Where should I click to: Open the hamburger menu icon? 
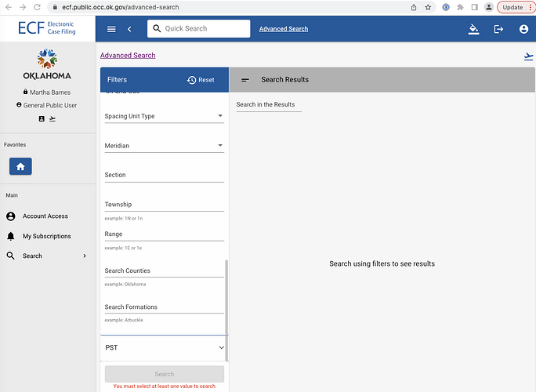tap(111, 29)
